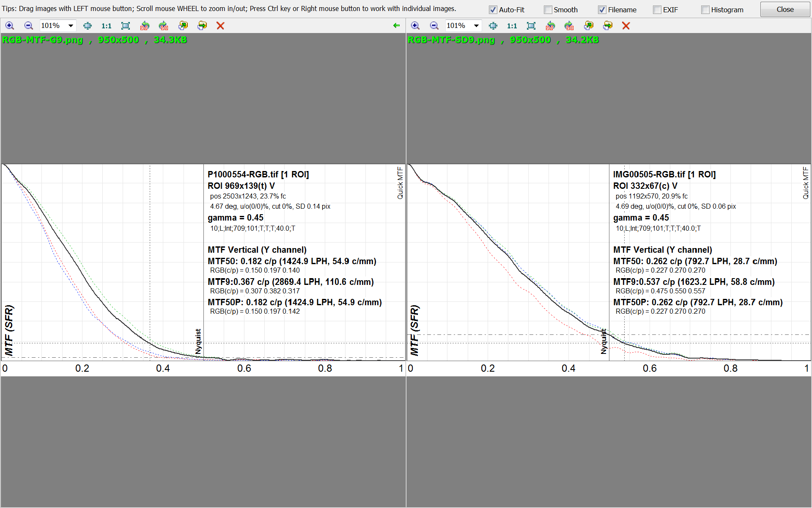Click copy-to-folder icon in left pane
This screenshot has height=508, width=812.
[183, 26]
